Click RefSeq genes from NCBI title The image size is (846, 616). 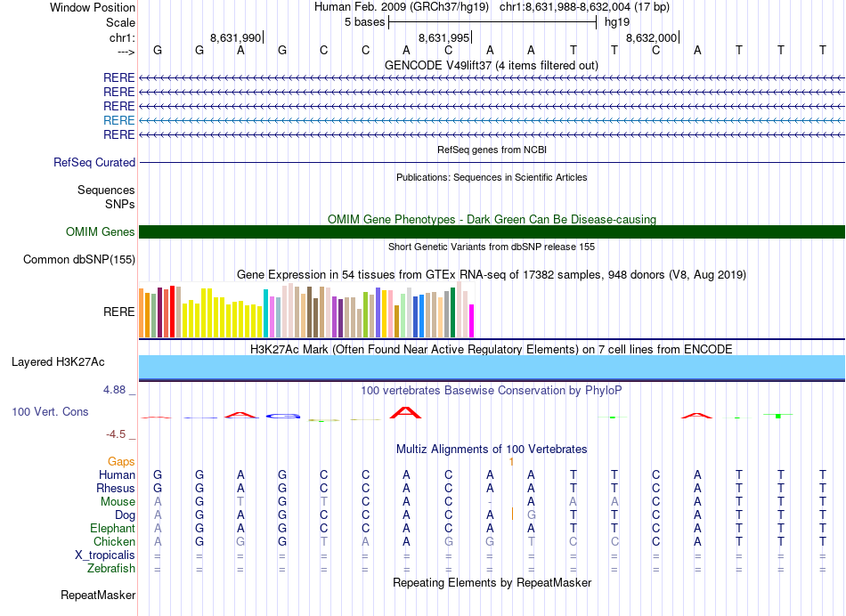tap(492, 150)
